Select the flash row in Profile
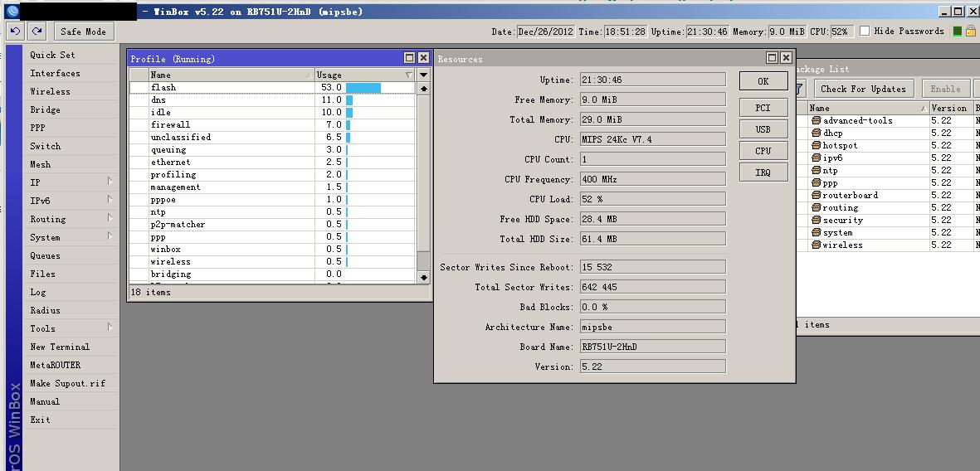Screen dimensions: 980x471 pos(272,87)
